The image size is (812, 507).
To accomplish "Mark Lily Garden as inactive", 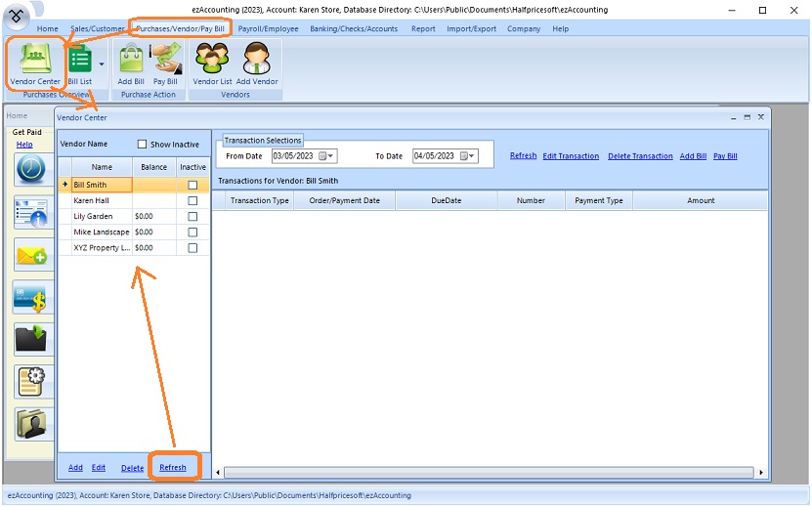I will click(x=192, y=217).
